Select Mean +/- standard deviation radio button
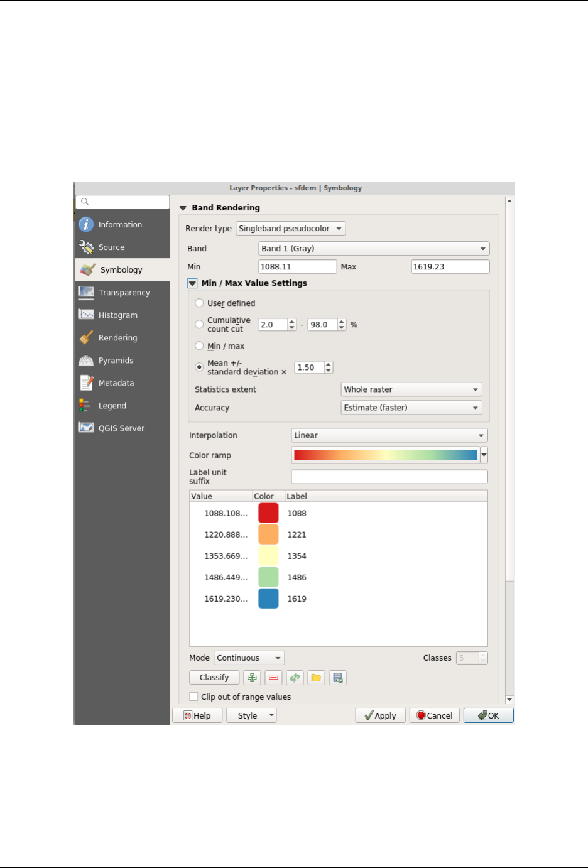The image size is (588, 868). click(199, 367)
